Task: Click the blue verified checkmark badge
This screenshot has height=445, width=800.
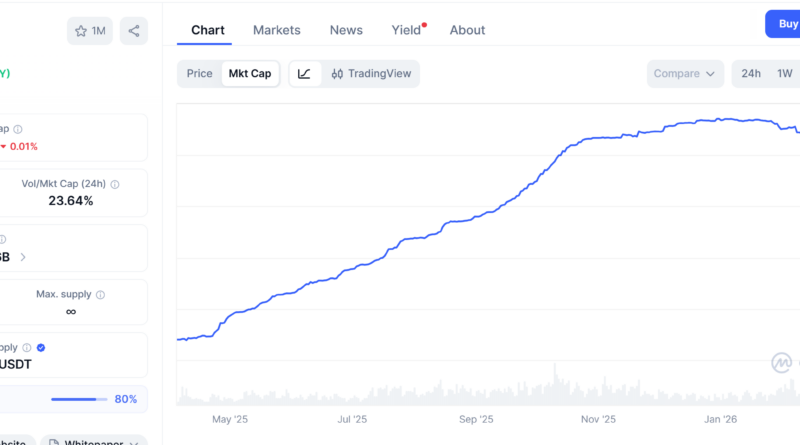Action: [x=41, y=348]
